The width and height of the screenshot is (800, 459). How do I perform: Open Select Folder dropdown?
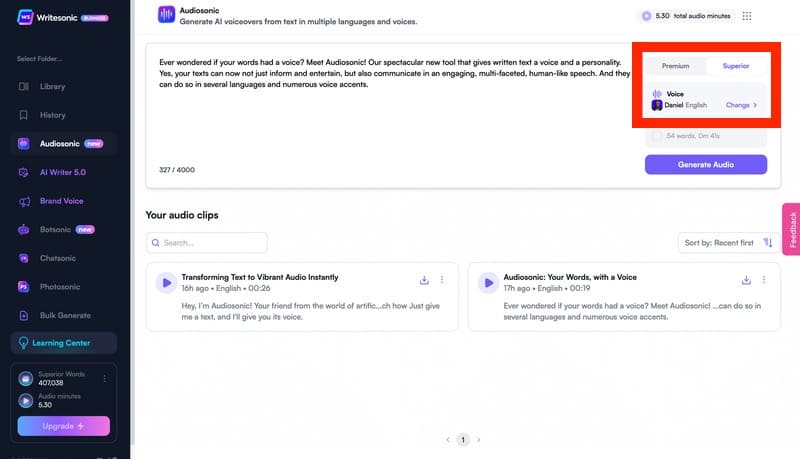(40, 59)
